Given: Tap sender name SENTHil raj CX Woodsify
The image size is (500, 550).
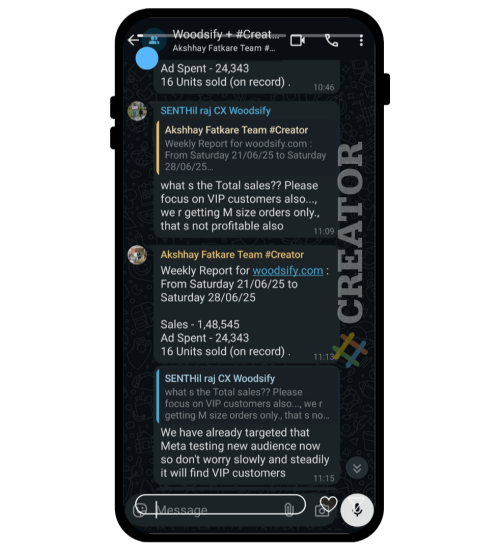Looking at the screenshot, I should pos(215,111).
